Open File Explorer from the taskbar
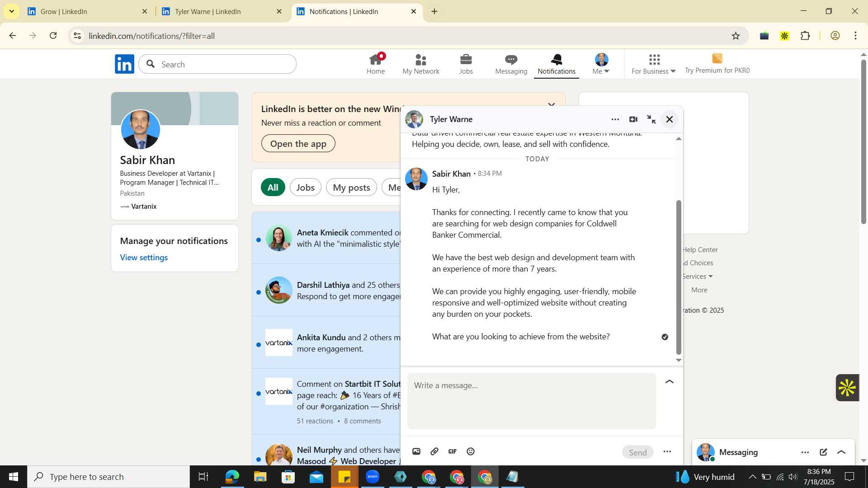 pos(260,477)
